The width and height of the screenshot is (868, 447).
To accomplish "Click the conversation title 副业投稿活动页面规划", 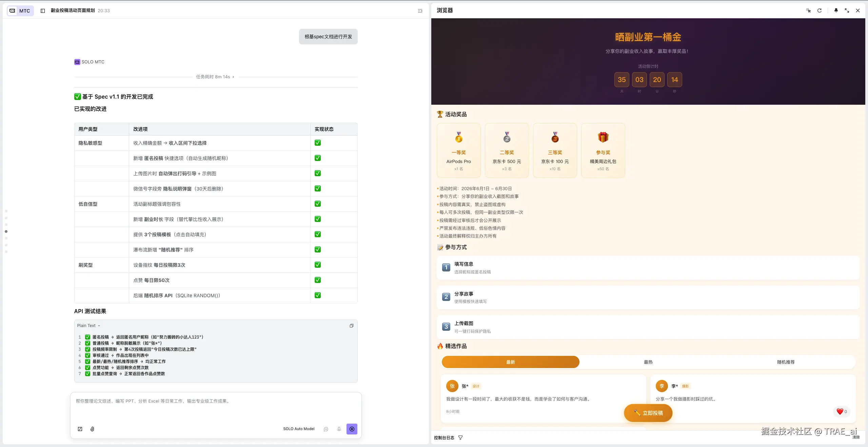I will pyautogui.click(x=73, y=11).
